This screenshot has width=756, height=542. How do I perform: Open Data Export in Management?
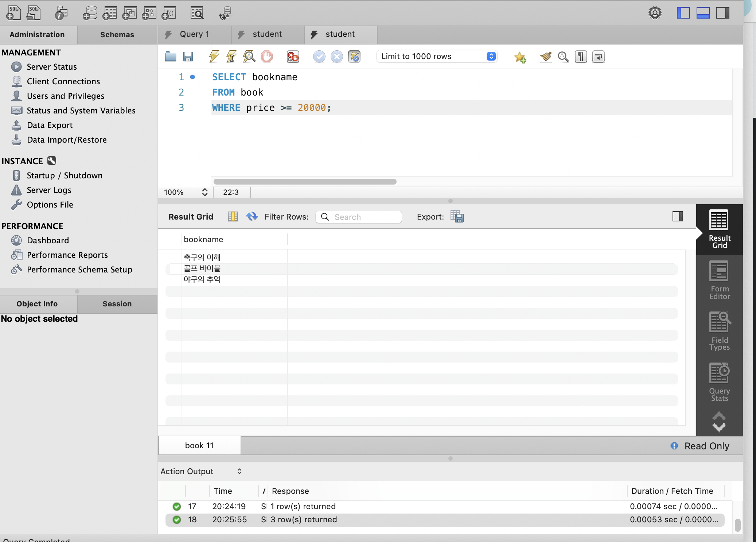point(50,125)
